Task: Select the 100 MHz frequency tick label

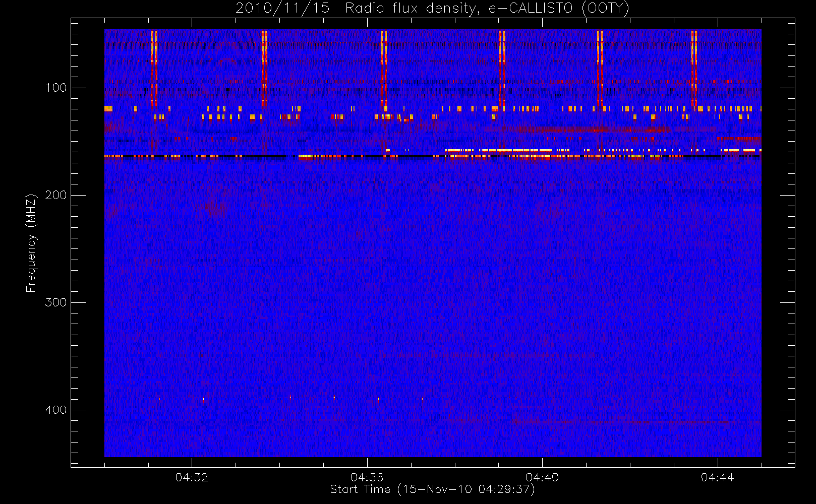Action: pos(56,88)
